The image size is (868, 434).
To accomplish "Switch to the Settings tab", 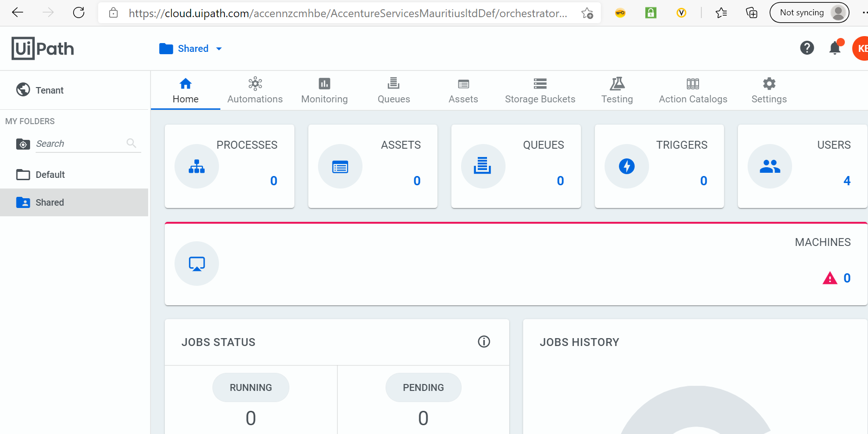I will 768,91.
